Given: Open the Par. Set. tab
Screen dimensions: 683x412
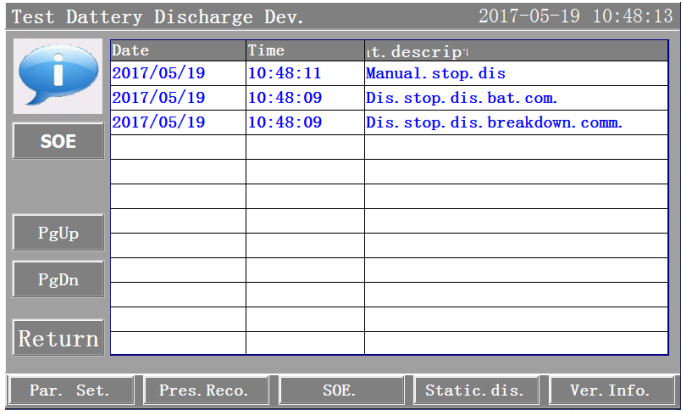Looking at the screenshot, I should click(69, 390).
